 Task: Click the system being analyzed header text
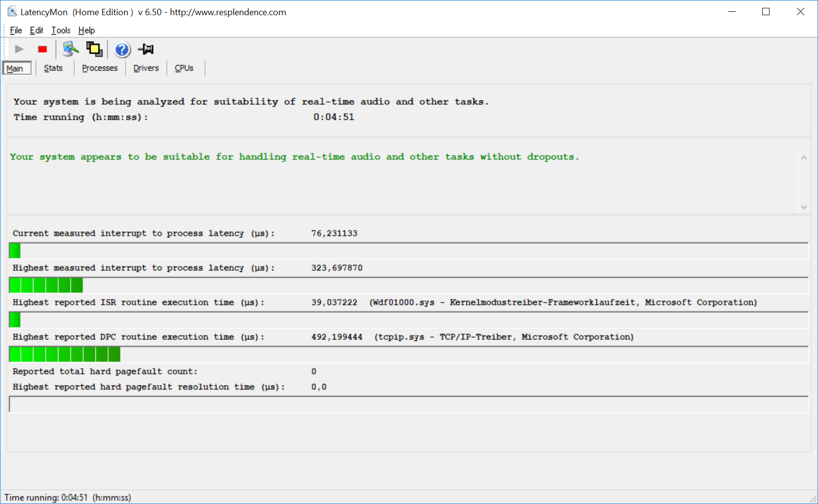pos(251,101)
